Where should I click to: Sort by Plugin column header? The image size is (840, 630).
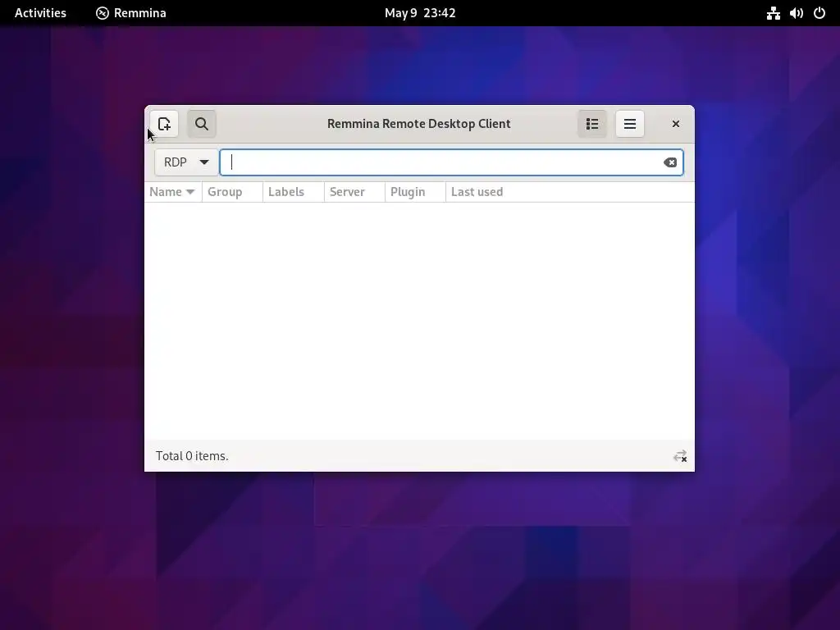pos(415,192)
